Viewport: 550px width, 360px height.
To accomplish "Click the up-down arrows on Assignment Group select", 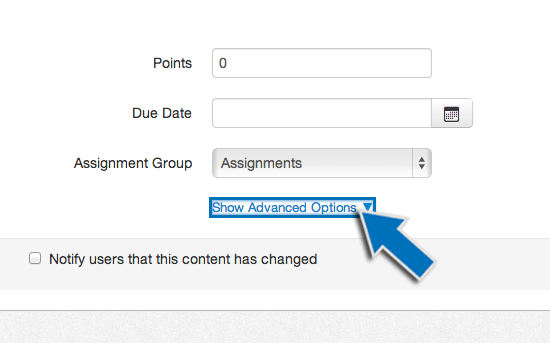I will pyautogui.click(x=422, y=163).
